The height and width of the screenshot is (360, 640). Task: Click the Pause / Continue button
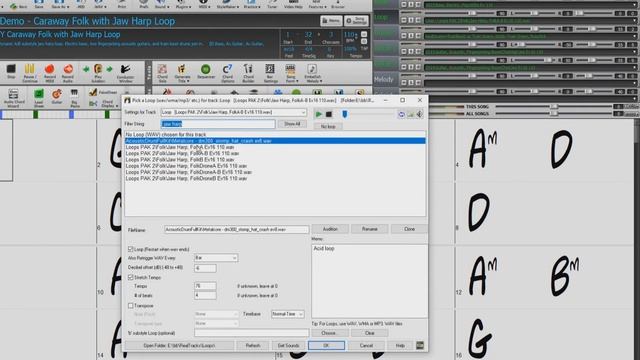pos(29,73)
